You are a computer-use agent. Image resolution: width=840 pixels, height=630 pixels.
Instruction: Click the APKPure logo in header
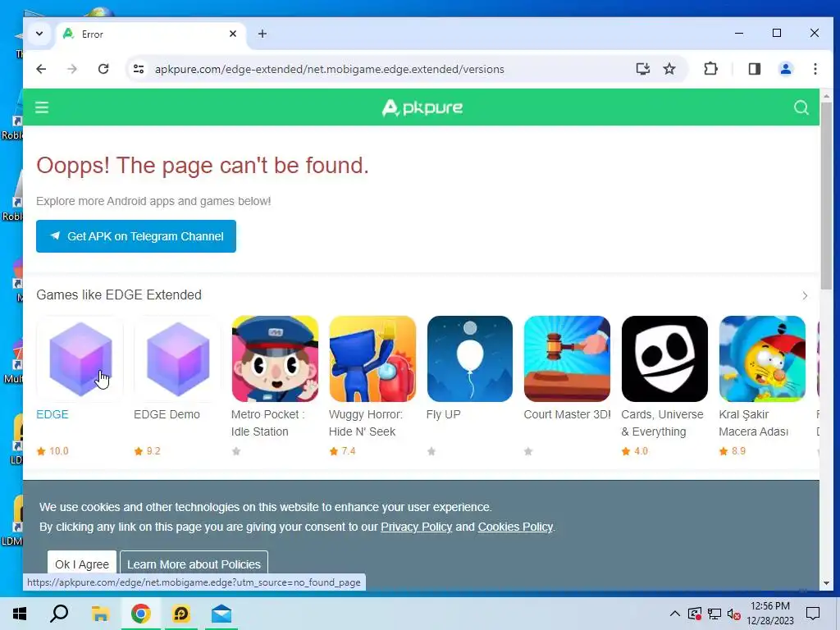tap(422, 107)
